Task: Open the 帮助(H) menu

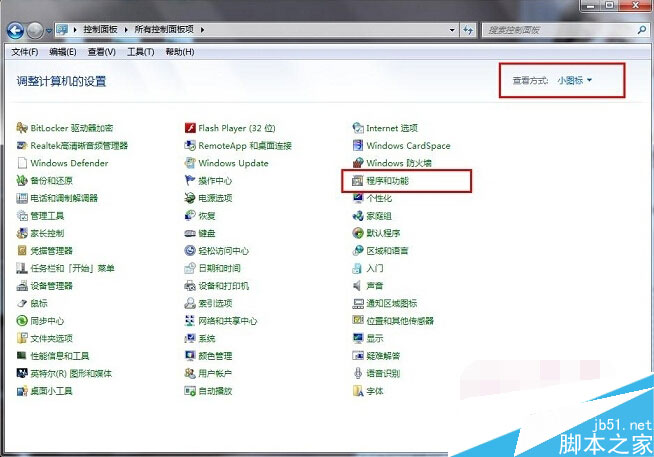Action: 180,52
